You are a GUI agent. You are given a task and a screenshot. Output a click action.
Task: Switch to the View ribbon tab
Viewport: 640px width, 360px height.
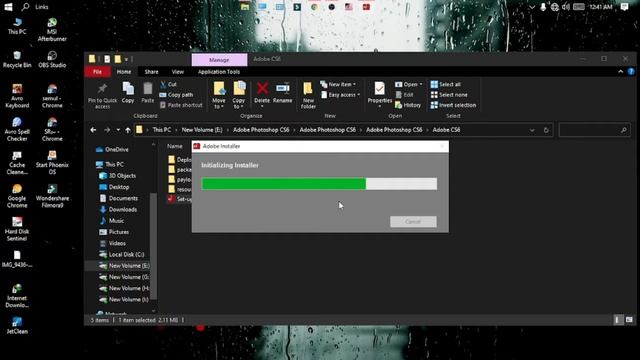[178, 72]
